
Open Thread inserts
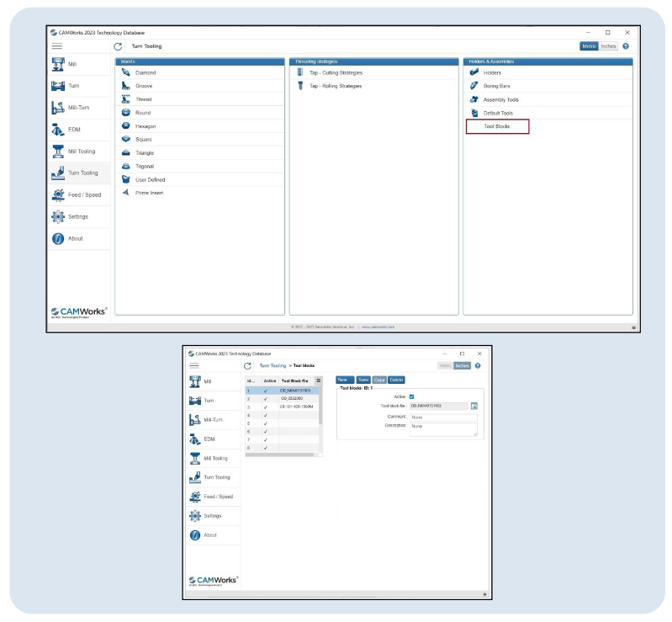click(199, 99)
